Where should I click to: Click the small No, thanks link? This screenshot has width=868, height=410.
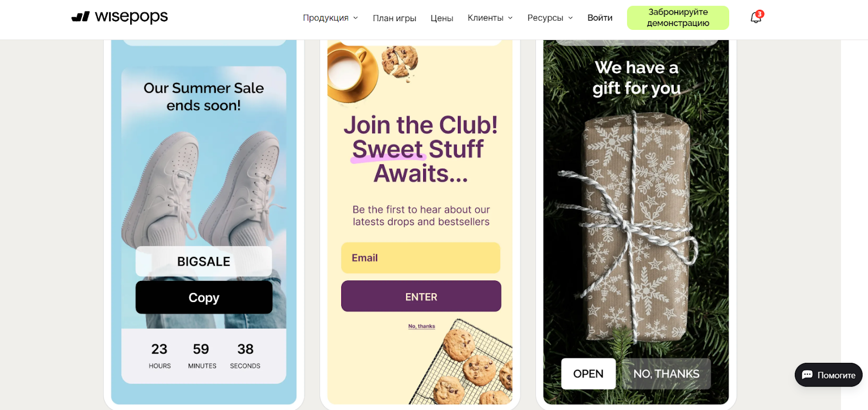click(422, 326)
